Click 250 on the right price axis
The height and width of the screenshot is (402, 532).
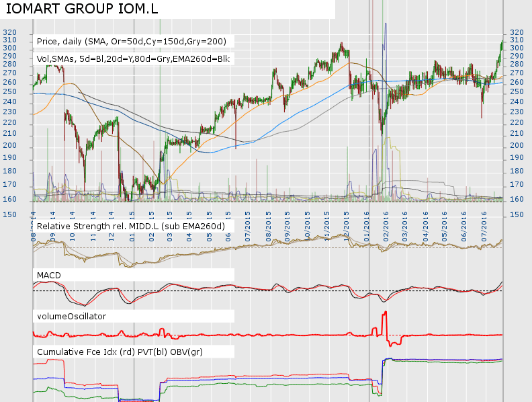point(517,91)
